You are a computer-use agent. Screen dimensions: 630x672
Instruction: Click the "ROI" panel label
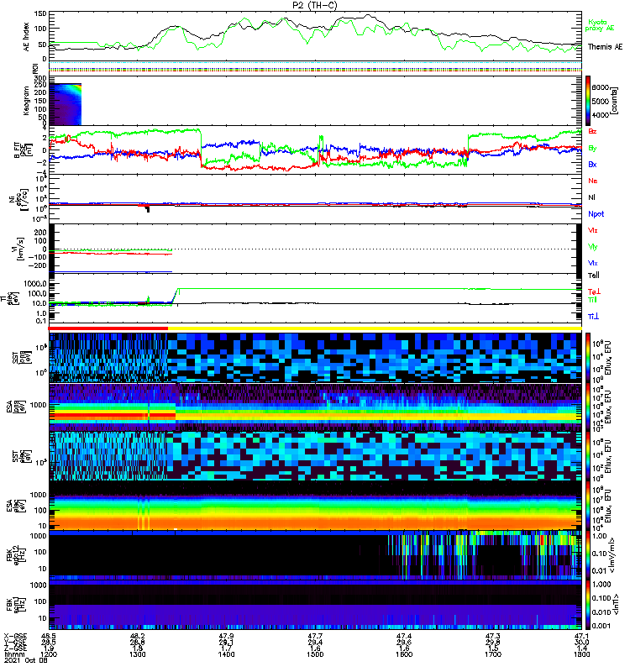click(x=35, y=68)
